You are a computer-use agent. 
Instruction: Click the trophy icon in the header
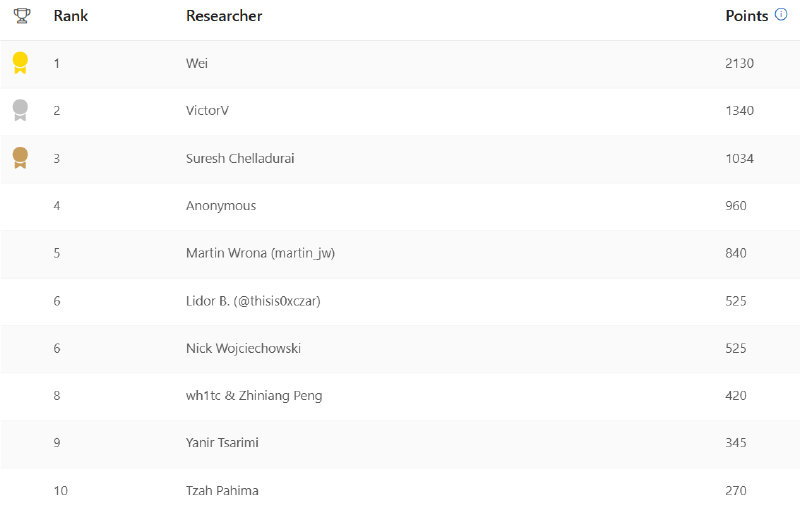21,16
